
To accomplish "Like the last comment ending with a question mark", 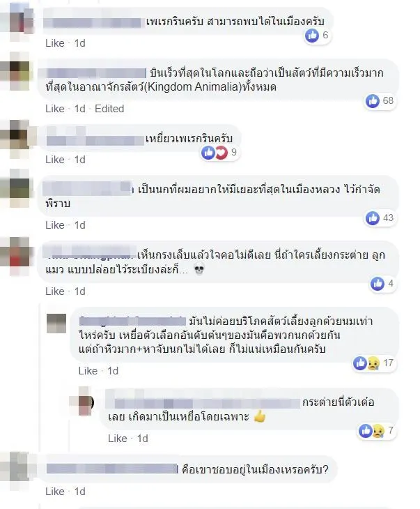I will tap(55, 492).
